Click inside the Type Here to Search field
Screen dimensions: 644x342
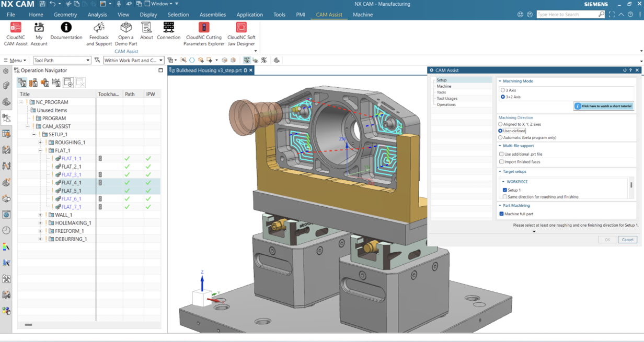tap(570, 14)
